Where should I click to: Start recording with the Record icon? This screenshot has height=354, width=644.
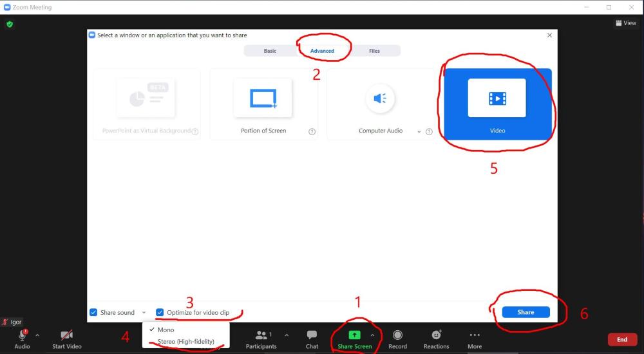pyautogui.click(x=397, y=335)
